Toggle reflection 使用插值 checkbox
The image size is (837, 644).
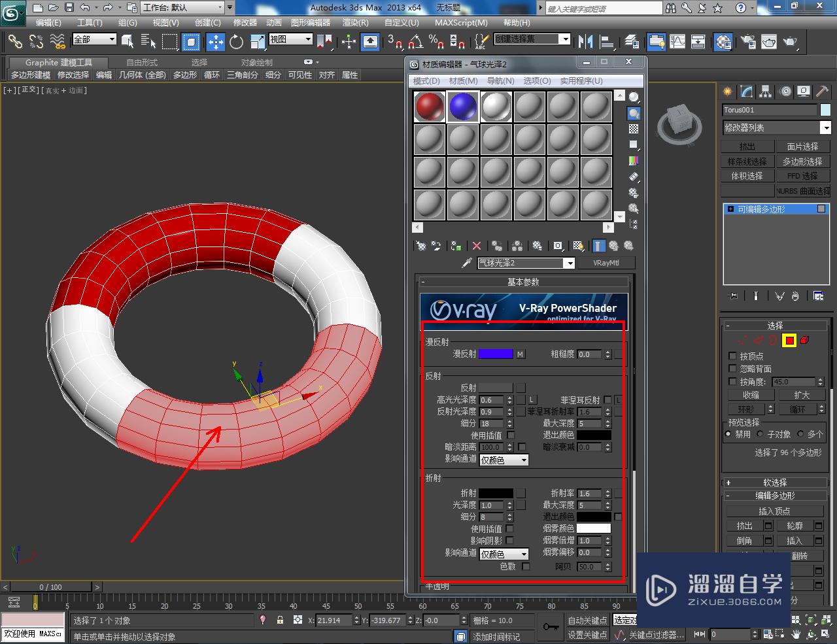[511, 435]
